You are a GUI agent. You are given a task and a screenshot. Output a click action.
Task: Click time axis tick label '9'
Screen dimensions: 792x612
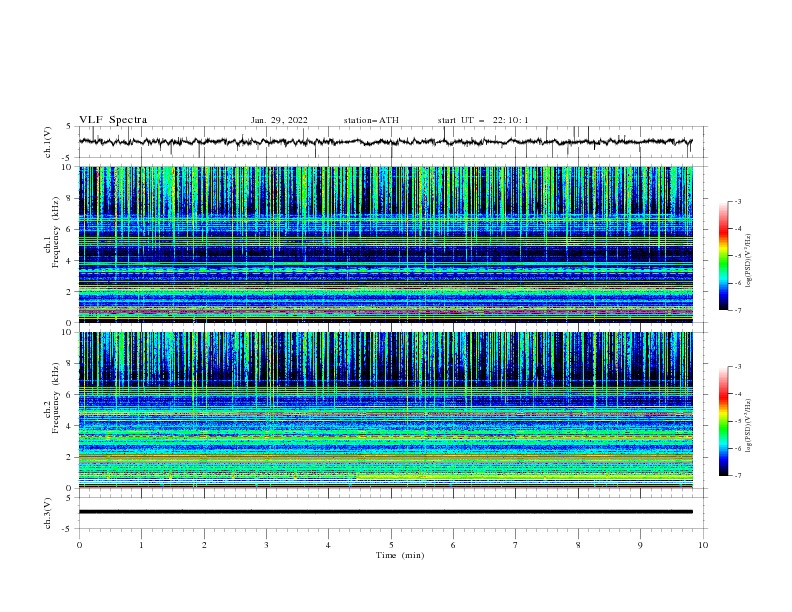[x=640, y=545]
